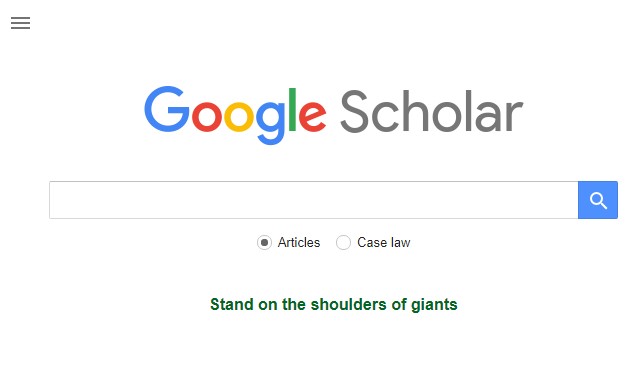Click the colorful Google wordmark
The width and height of the screenshot is (625, 384).
235,114
